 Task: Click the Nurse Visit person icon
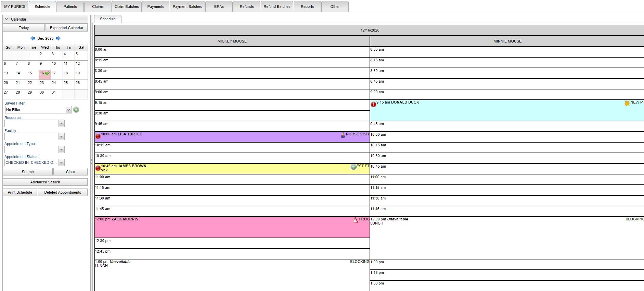tap(343, 135)
